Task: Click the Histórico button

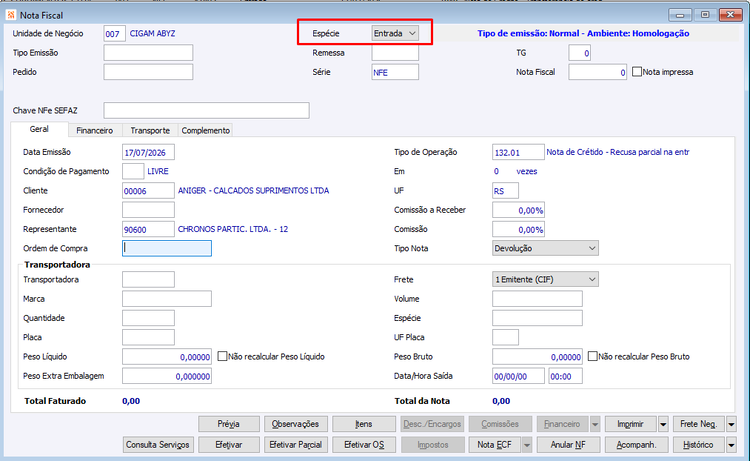Action: click(699, 445)
